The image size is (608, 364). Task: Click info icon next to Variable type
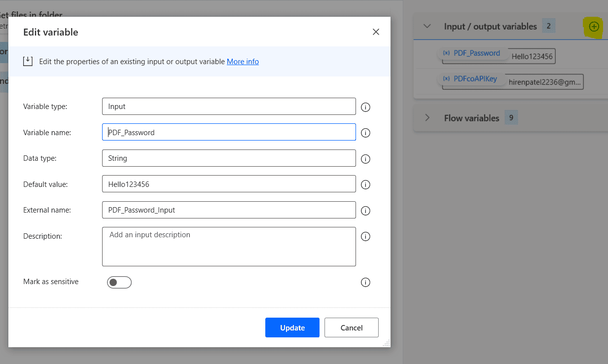pyautogui.click(x=365, y=107)
